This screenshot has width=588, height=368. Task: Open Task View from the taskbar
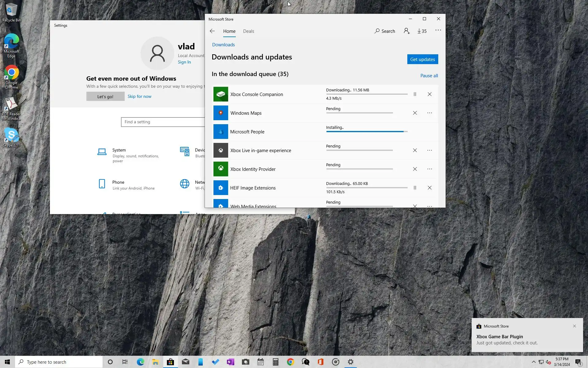tap(125, 362)
